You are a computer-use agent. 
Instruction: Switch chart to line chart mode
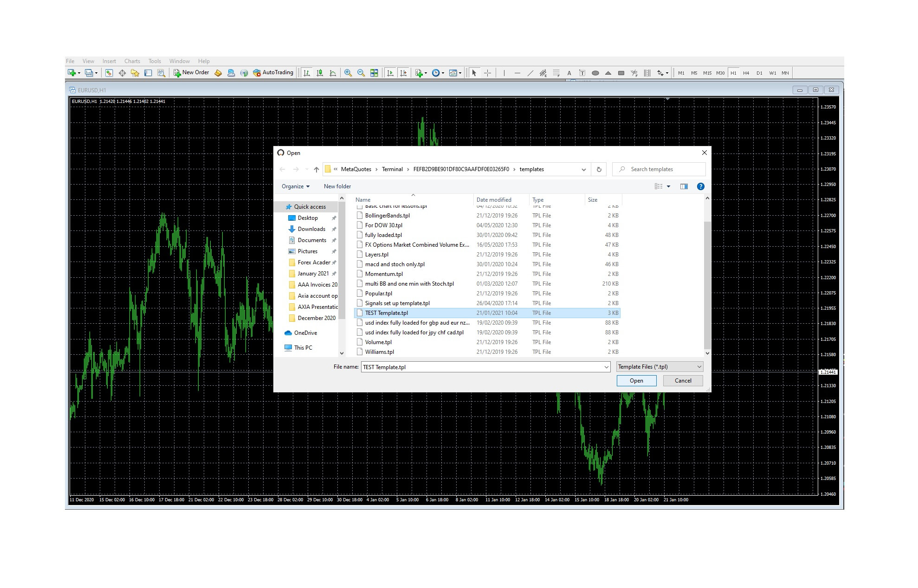pos(333,73)
